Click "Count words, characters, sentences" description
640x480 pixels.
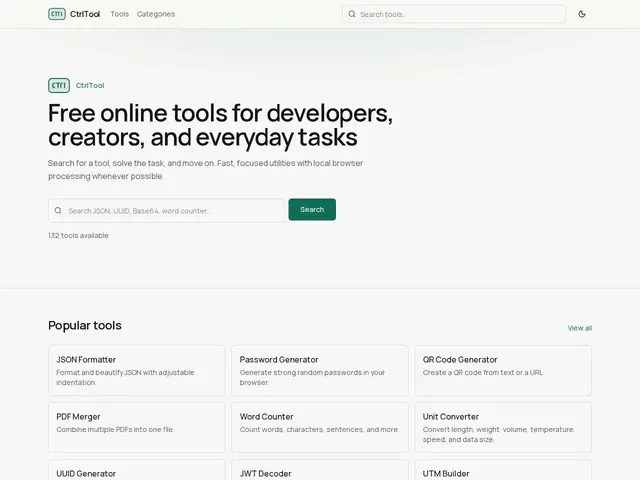[x=319, y=429]
